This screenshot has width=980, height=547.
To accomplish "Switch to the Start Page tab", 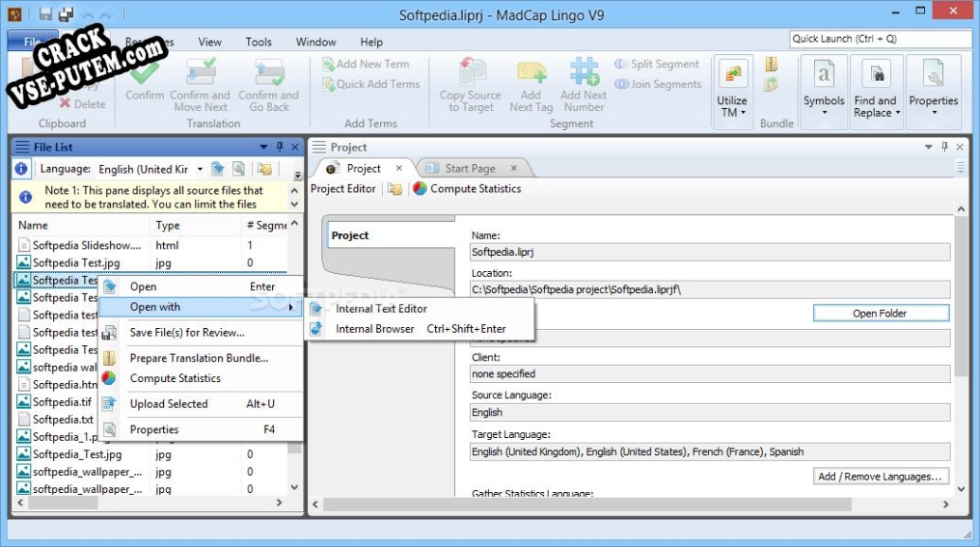I will coord(470,169).
